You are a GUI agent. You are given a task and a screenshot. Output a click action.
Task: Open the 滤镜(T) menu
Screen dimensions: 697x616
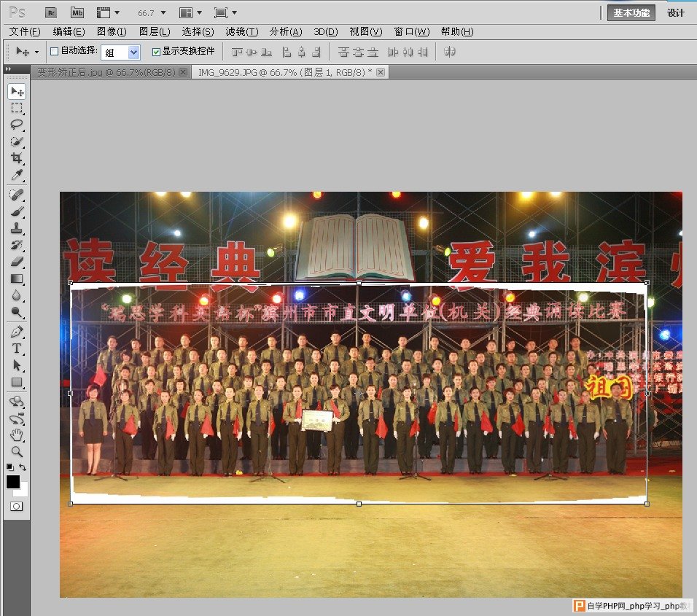point(242,31)
